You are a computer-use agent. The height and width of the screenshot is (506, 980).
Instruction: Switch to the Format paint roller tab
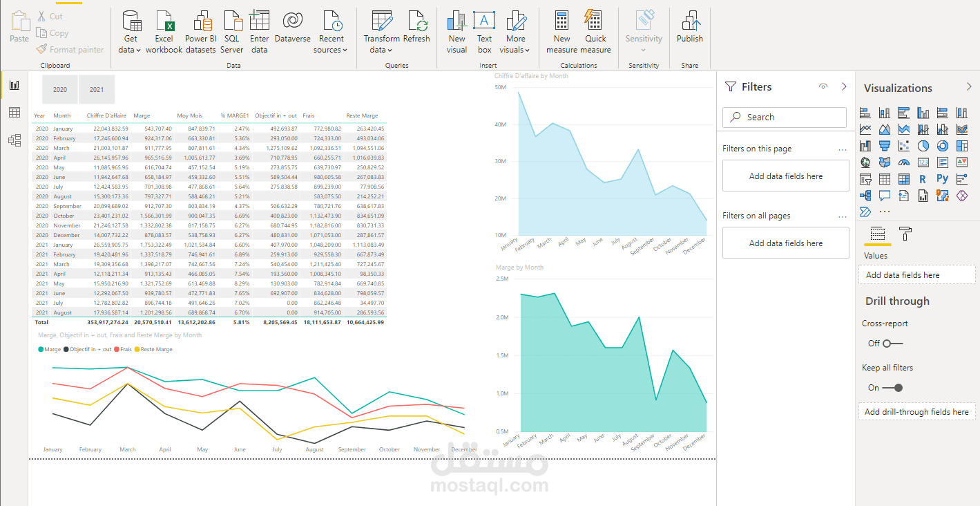[x=905, y=234]
